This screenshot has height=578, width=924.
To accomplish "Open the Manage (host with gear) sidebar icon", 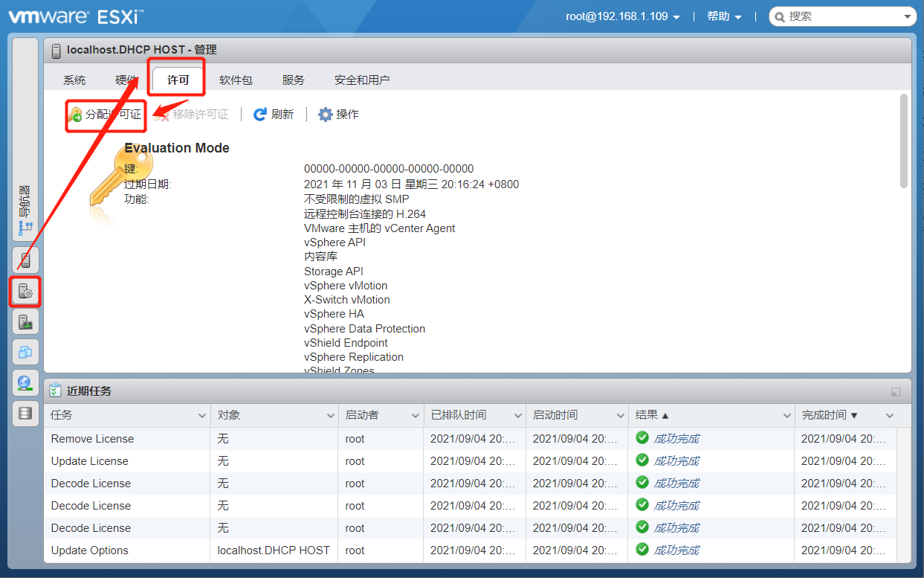I will click(x=25, y=291).
